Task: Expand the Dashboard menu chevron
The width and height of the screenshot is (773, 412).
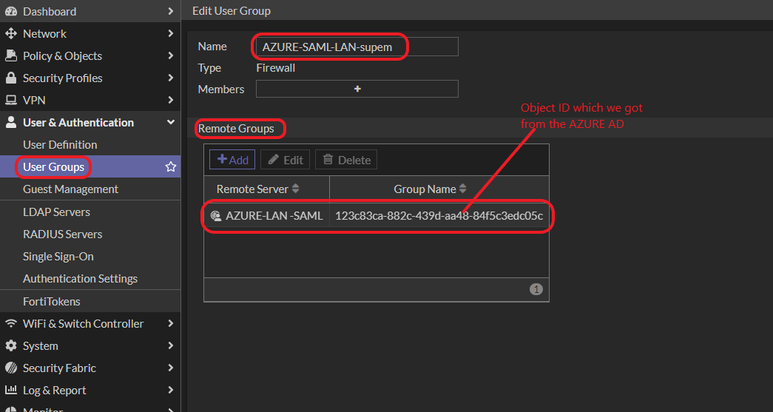Action: tap(170, 11)
